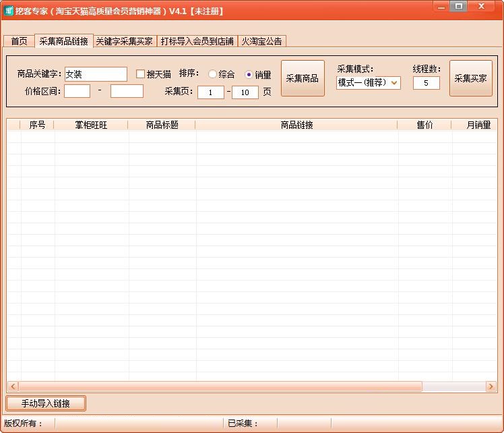504x433 pixels.
Task: Click the 手动导入链接 button
Action: (46, 403)
